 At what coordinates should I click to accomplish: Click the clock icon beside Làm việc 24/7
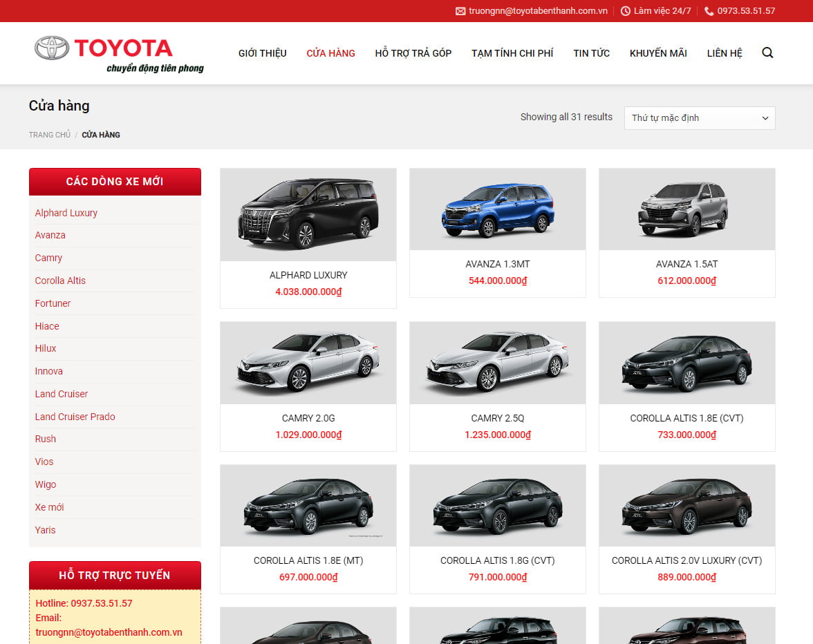coord(625,11)
